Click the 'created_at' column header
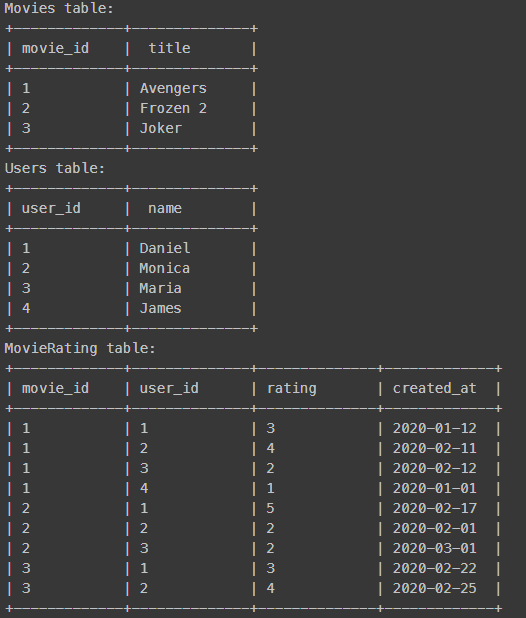526x618 pixels. click(x=435, y=389)
